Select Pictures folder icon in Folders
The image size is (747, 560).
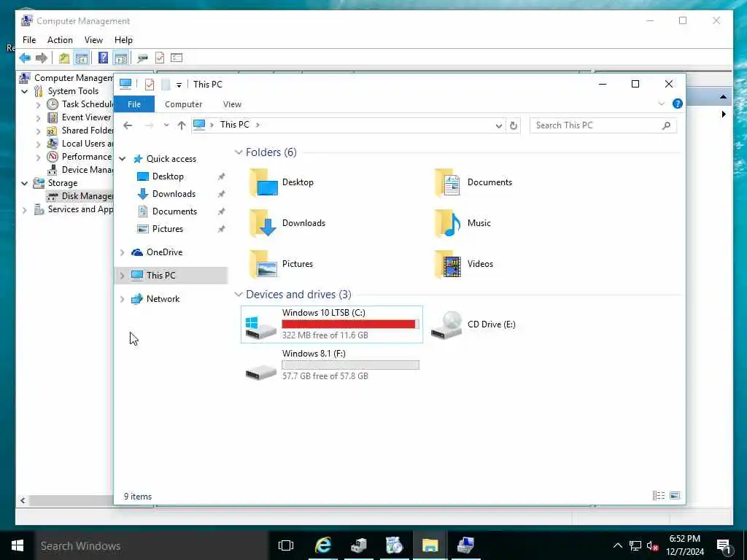tap(263, 264)
